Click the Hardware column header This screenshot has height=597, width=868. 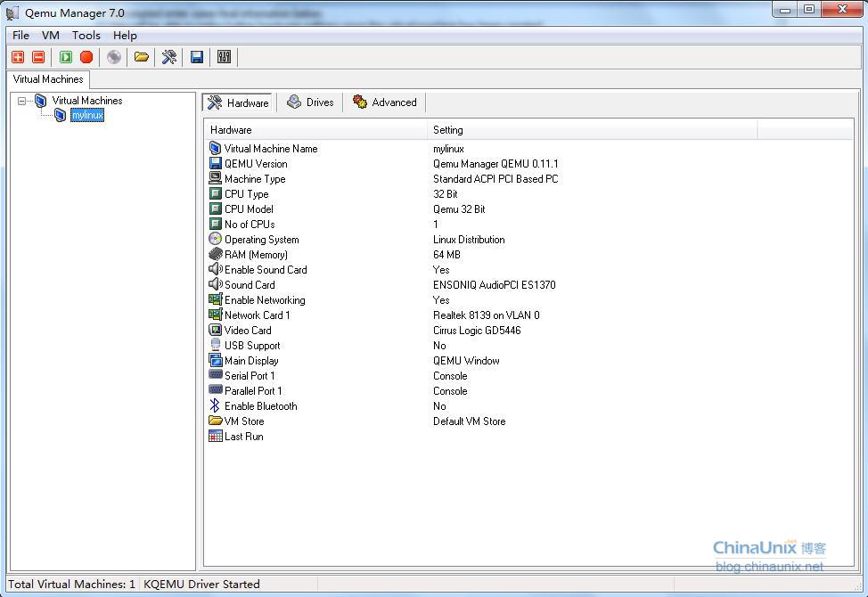(x=315, y=130)
